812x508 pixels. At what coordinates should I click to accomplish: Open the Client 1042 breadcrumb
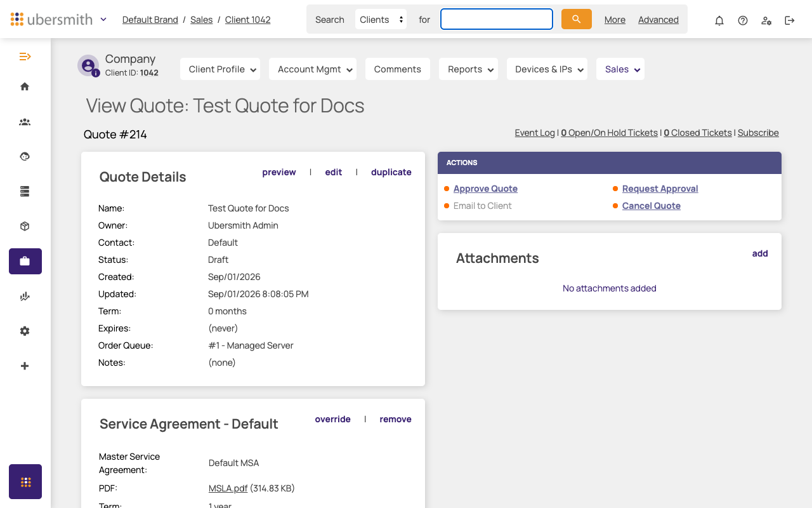(x=248, y=20)
